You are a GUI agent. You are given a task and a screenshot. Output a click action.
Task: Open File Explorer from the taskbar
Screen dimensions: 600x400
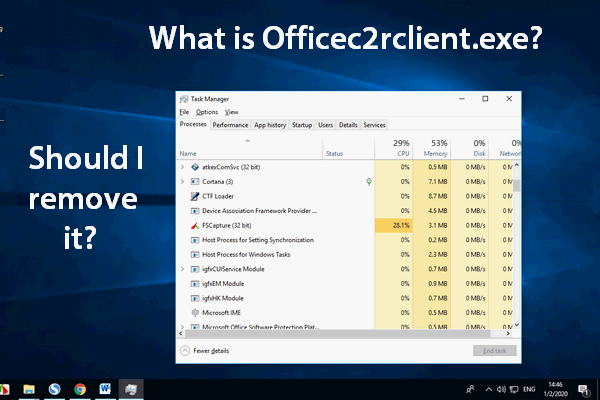(x=29, y=389)
